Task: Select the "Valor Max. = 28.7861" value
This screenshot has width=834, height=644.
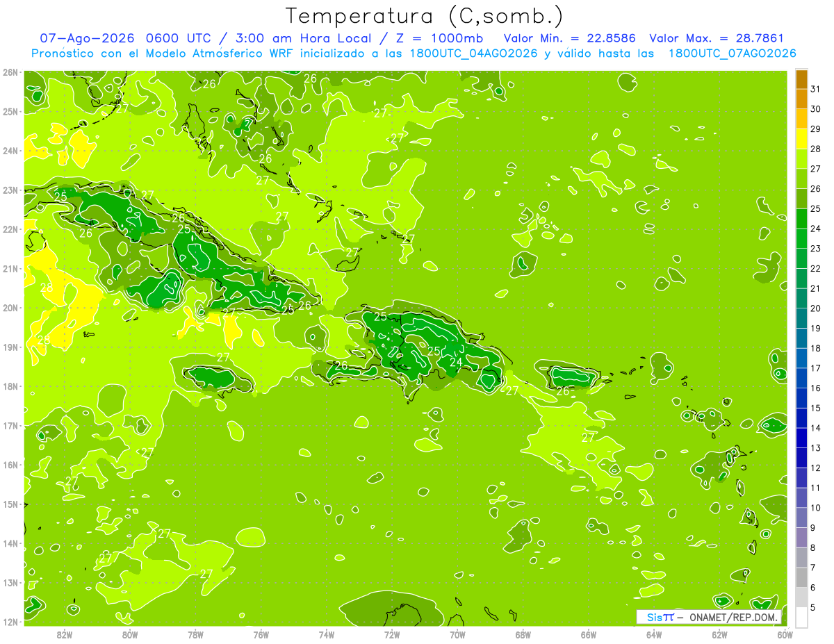Action: tap(716, 39)
